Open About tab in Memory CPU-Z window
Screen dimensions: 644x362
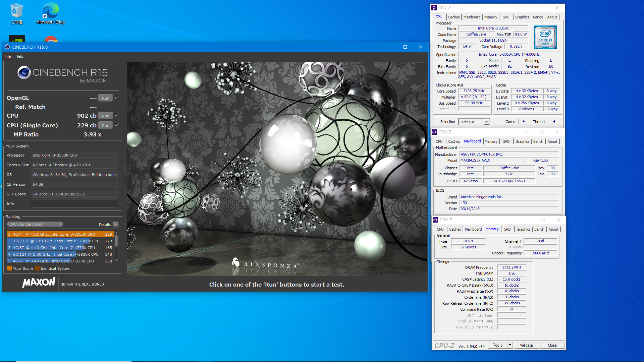(553, 229)
